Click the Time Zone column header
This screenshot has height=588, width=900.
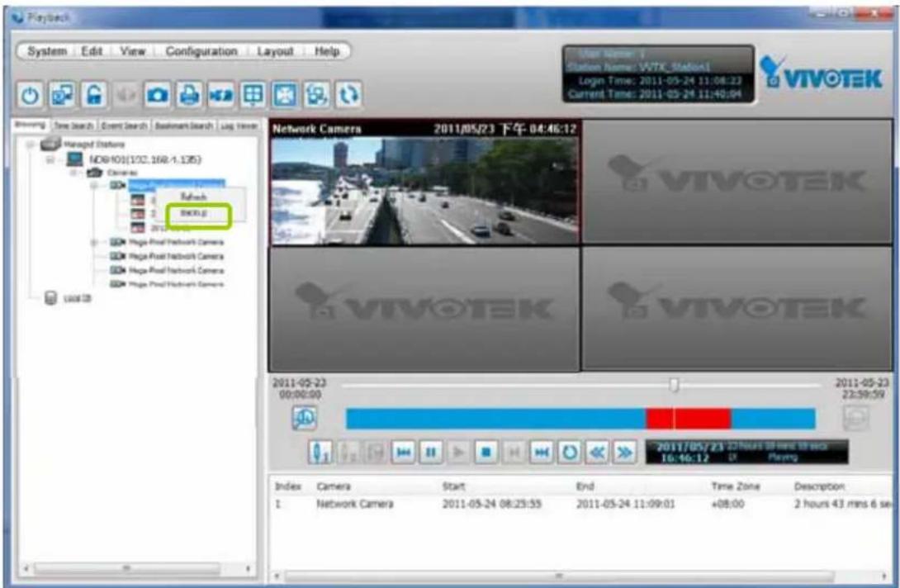735,486
